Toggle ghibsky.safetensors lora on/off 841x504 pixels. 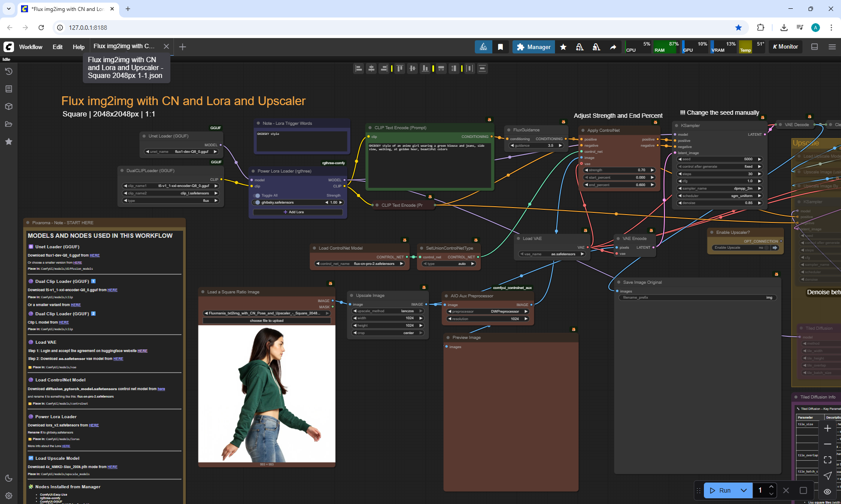pyautogui.click(x=258, y=202)
